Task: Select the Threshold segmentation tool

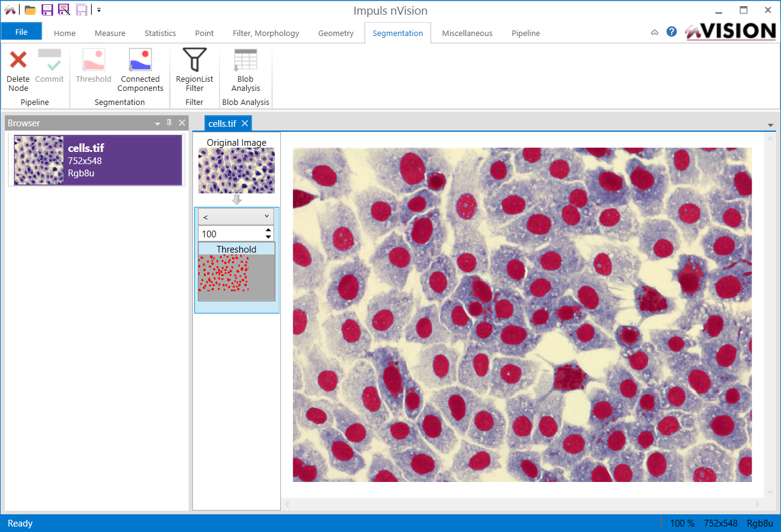Action: [93, 66]
